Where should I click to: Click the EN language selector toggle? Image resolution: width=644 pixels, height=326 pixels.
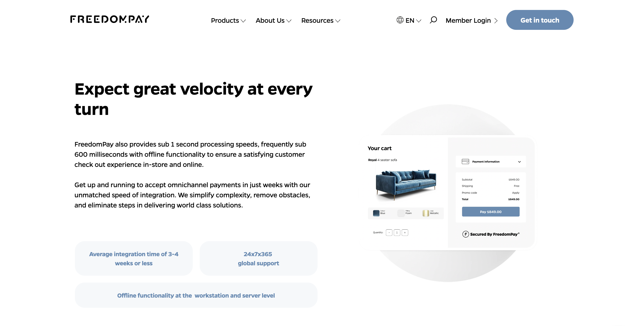pos(409,19)
